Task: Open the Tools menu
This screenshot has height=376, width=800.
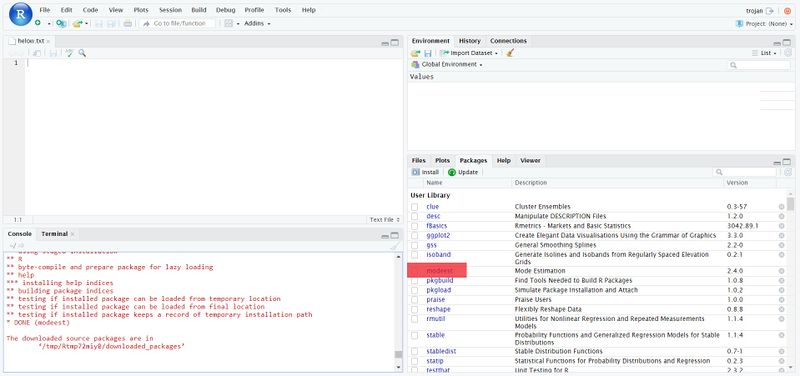Action: (283, 10)
